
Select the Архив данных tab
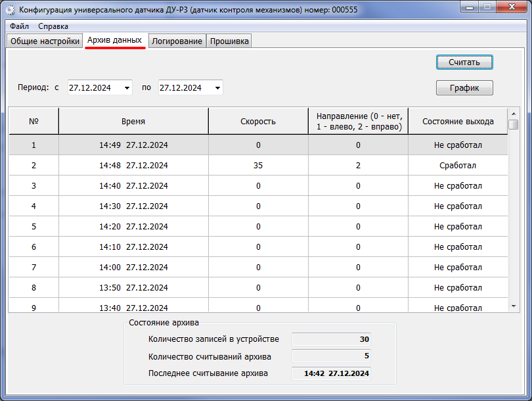tap(115, 40)
